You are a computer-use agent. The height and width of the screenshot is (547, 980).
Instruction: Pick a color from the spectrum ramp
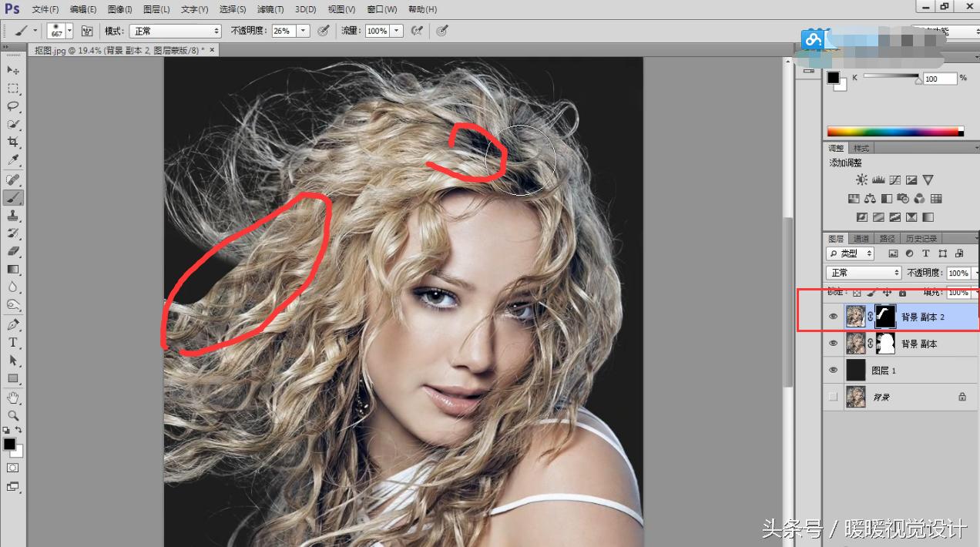895,132
